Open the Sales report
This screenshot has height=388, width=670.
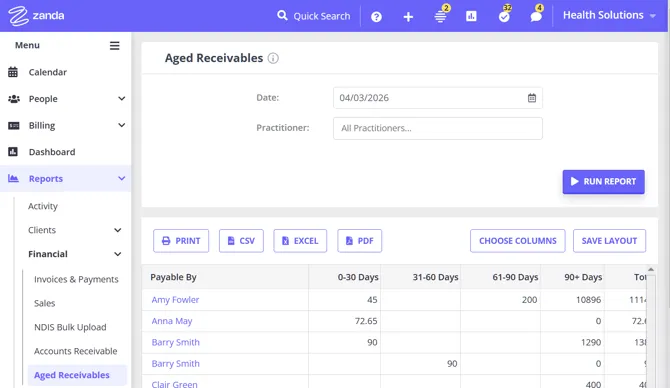coord(44,303)
